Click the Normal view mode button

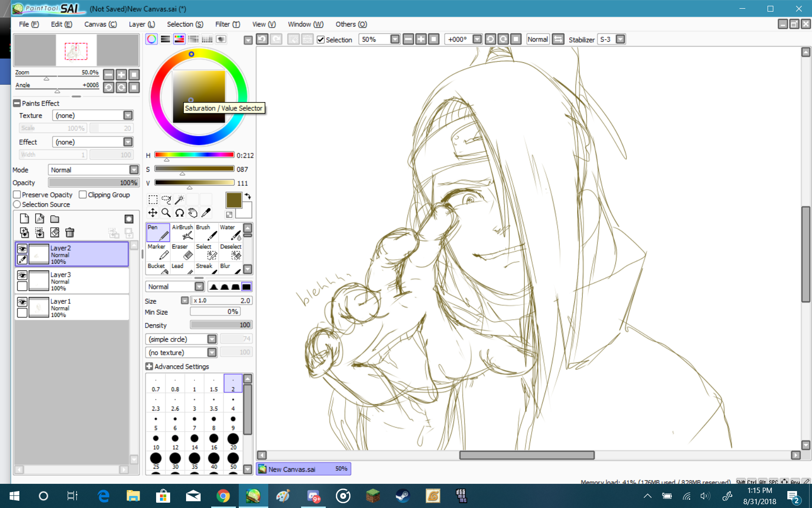click(x=538, y=39)
